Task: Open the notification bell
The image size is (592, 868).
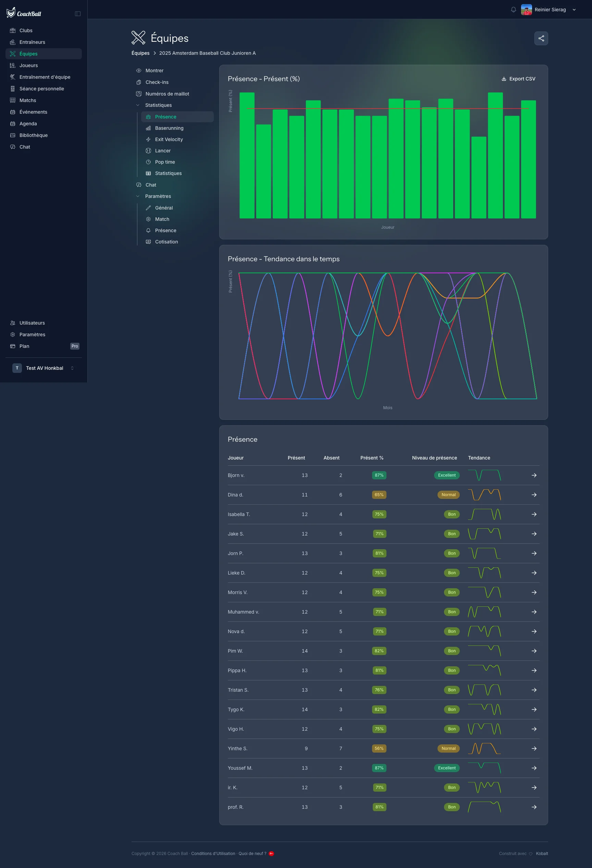Action: coord(514,9)
